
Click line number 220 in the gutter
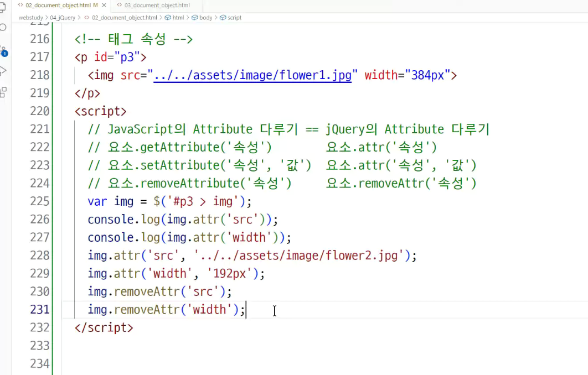click(x=40, y=111)
